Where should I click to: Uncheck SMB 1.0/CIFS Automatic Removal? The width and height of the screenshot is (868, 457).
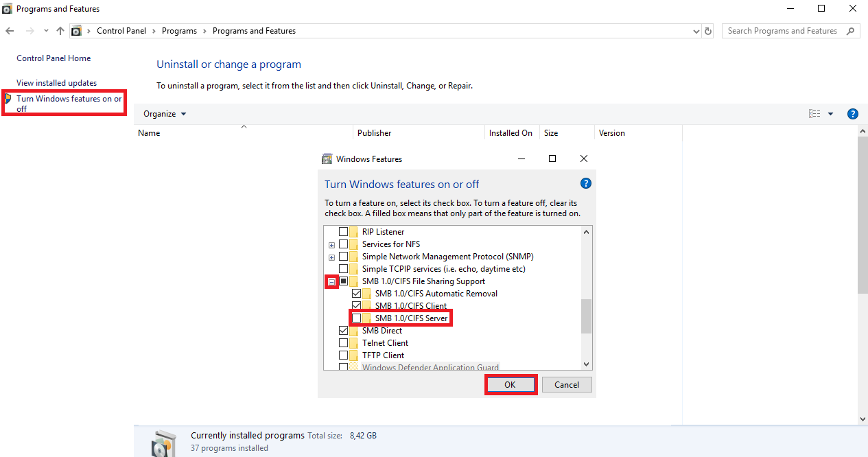pyautogui.click(x=356, y=294)
